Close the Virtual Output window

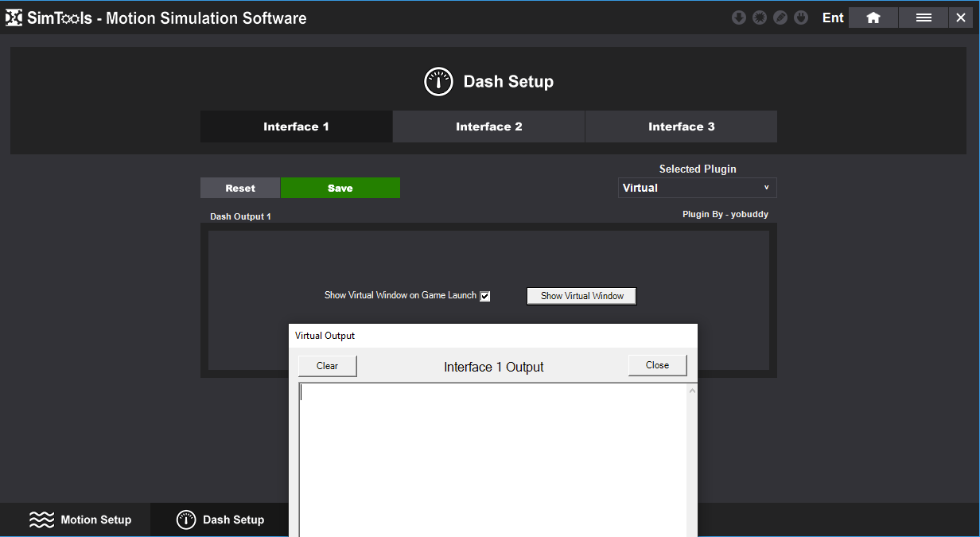(x=657, y=365)
